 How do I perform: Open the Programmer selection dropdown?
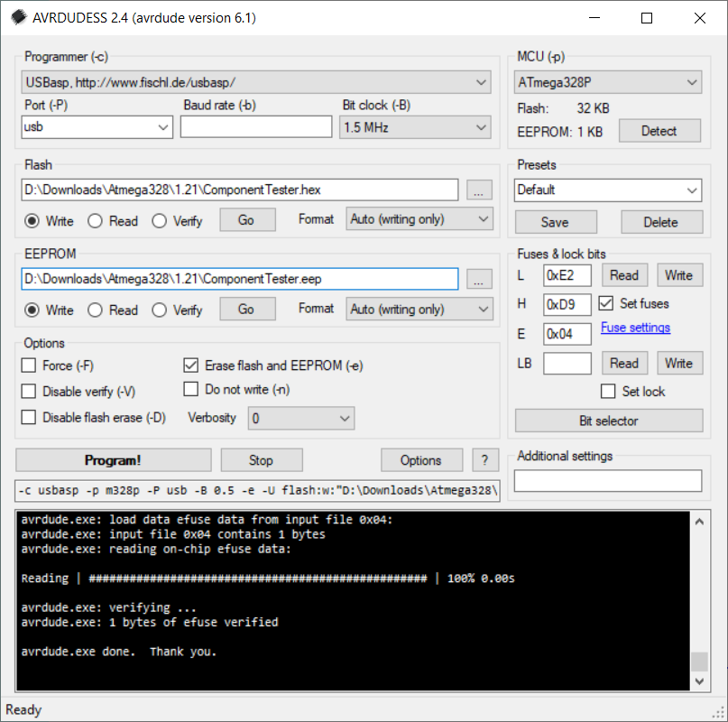[x=256, y=83]
